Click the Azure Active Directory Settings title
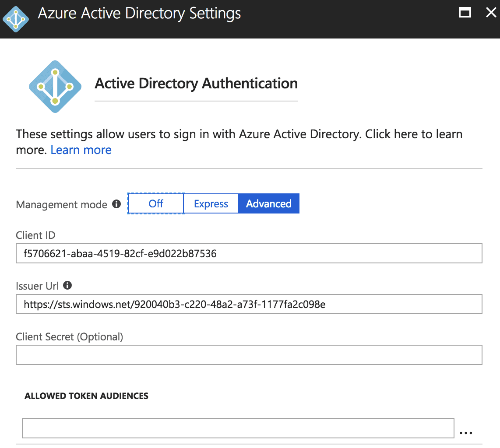 [x=139, y=14]
